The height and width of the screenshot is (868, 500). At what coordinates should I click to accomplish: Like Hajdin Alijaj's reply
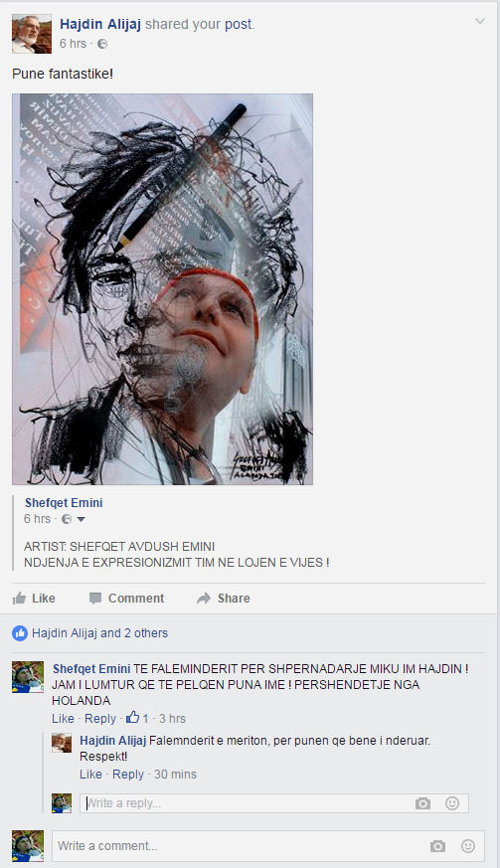(90, 775)
